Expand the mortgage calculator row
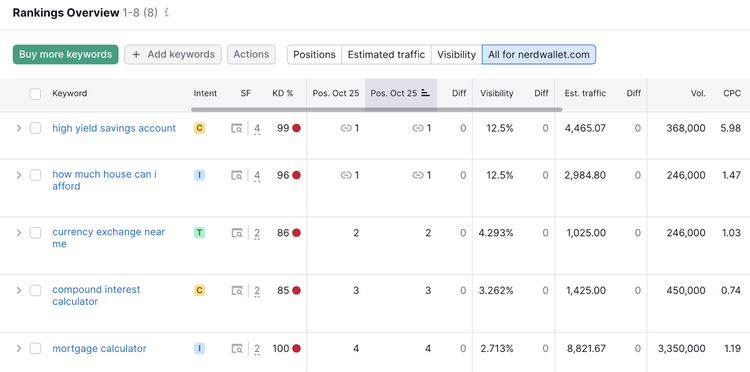The image size is (750, 372). [19, 349]
